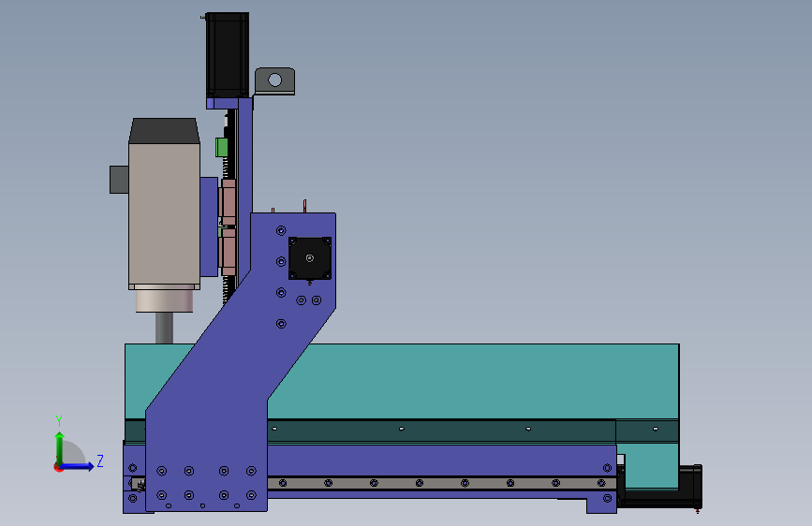Select the black stepper motor atop the vertical column
The height and width of the screenshot is (526, 812).
tap(228, 55)
